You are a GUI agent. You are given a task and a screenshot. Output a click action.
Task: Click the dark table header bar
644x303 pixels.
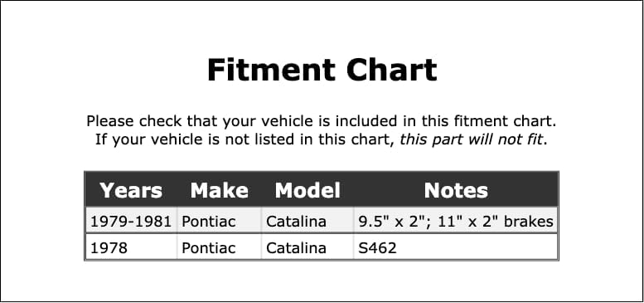(x=322, y=189)
